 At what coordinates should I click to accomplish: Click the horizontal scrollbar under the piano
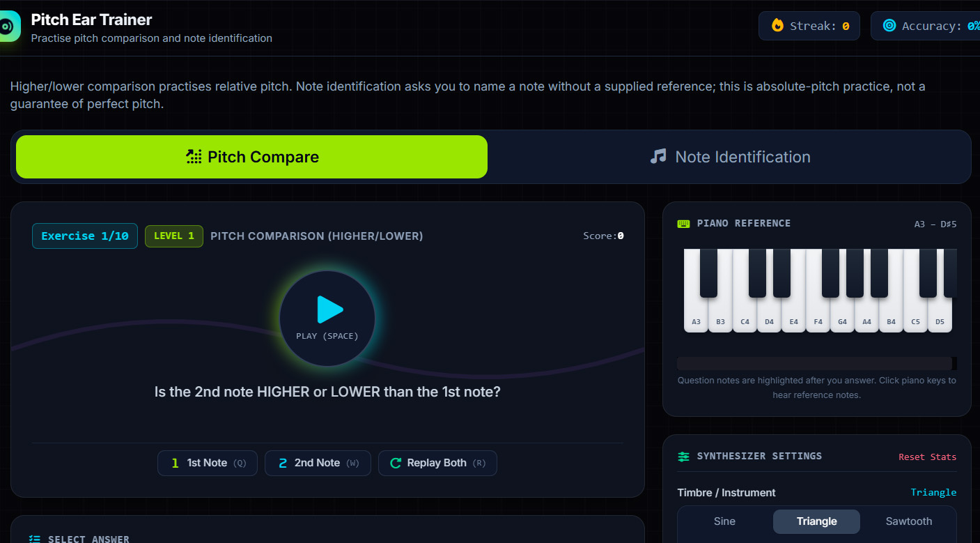816,363
